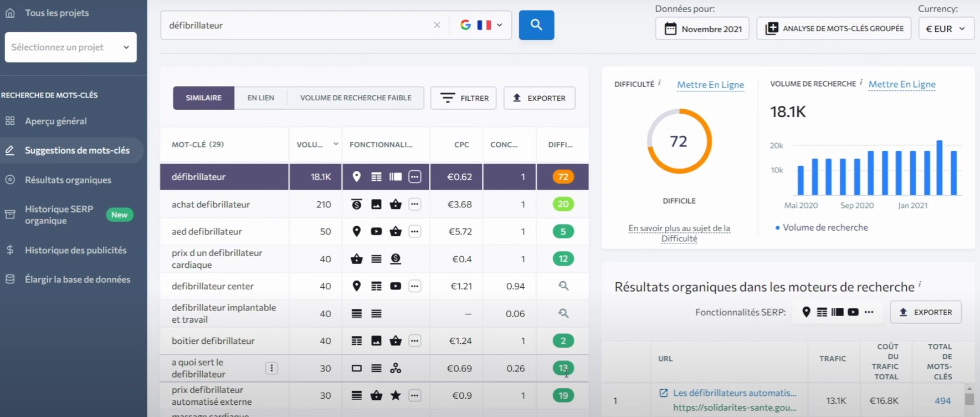Open En savoir plus au sujet de la Difficulté

[x=679, y=233]
